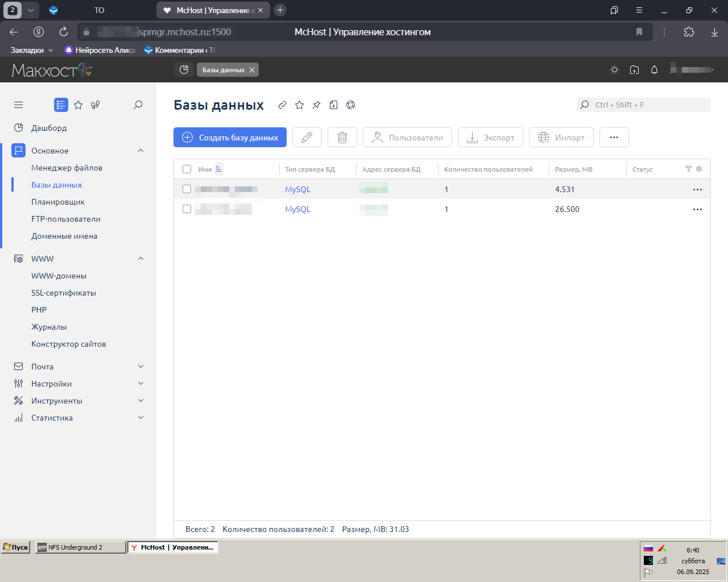Open row actions for 26.500 MB database

point(697,209)
